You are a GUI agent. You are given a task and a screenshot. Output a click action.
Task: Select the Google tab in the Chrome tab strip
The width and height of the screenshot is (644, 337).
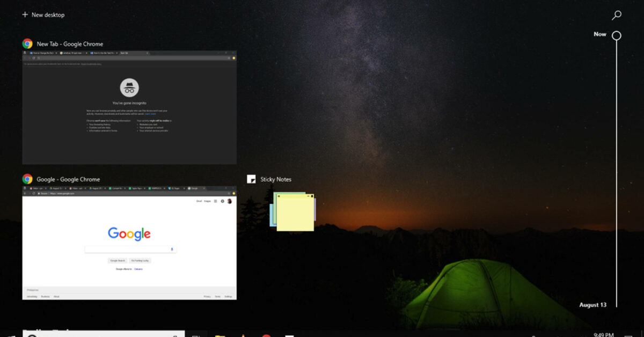193,189
